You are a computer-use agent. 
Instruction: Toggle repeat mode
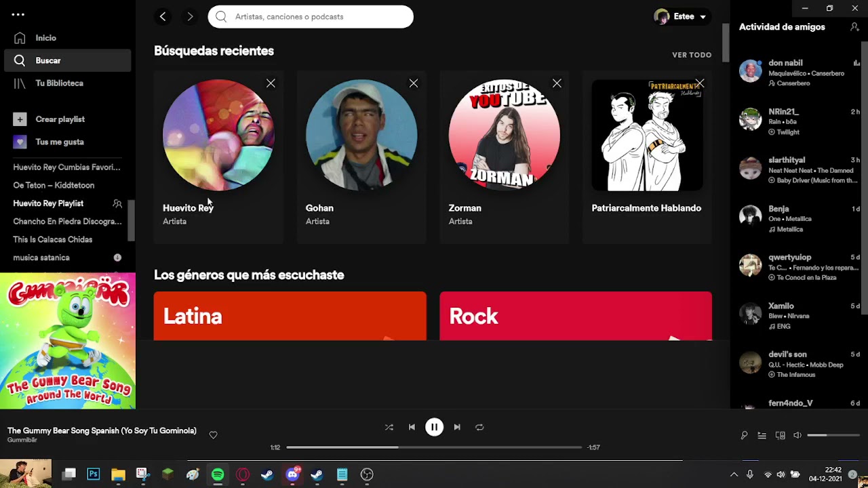point(479,427)
